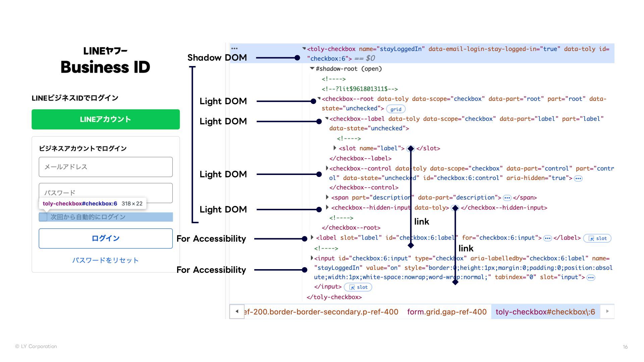This screenshot has height=362, width=644.
Task: Collapse the toly-checkbox element node
Action: click(x=304, y=49)
